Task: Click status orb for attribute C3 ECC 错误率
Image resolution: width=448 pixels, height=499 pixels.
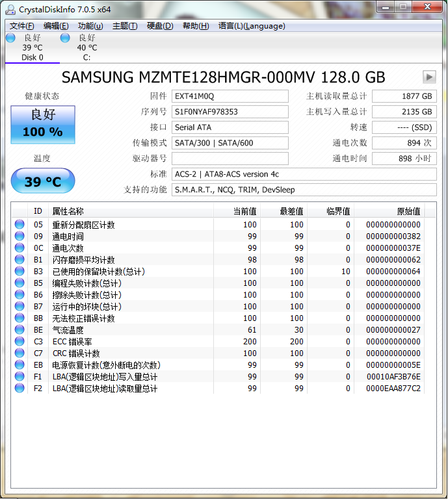Action: [x=20, y=341]
